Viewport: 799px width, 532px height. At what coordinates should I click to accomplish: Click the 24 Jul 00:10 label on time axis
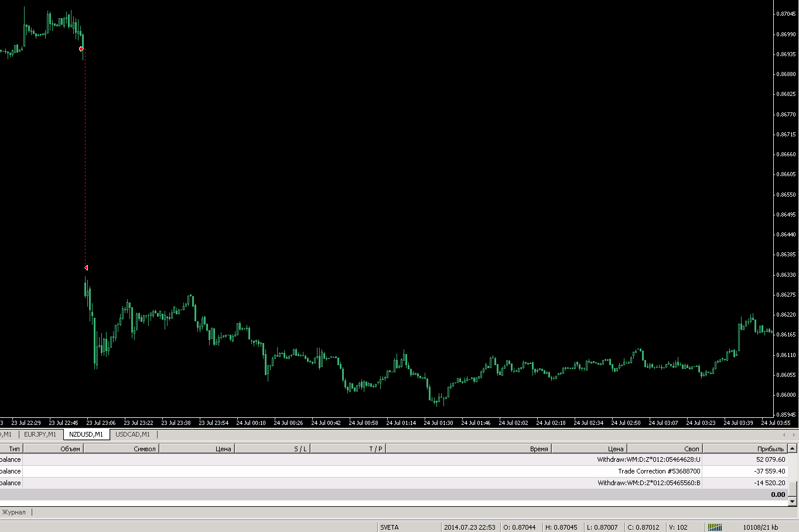251,423
